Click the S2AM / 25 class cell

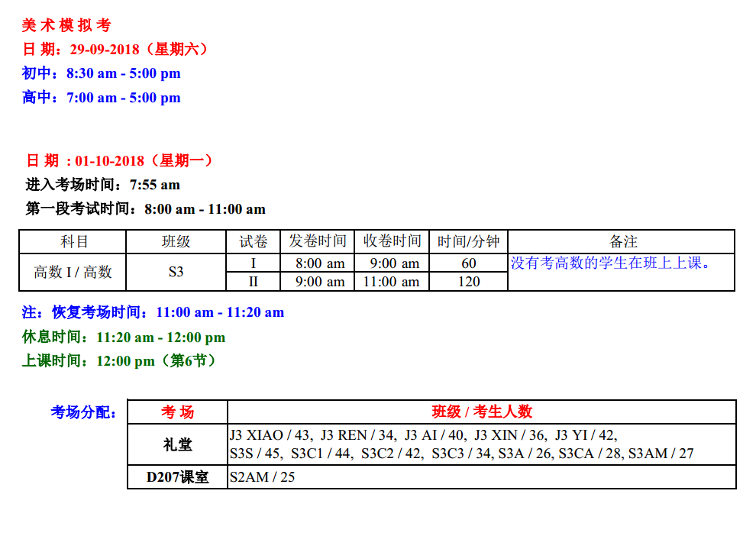pos(262,477)
